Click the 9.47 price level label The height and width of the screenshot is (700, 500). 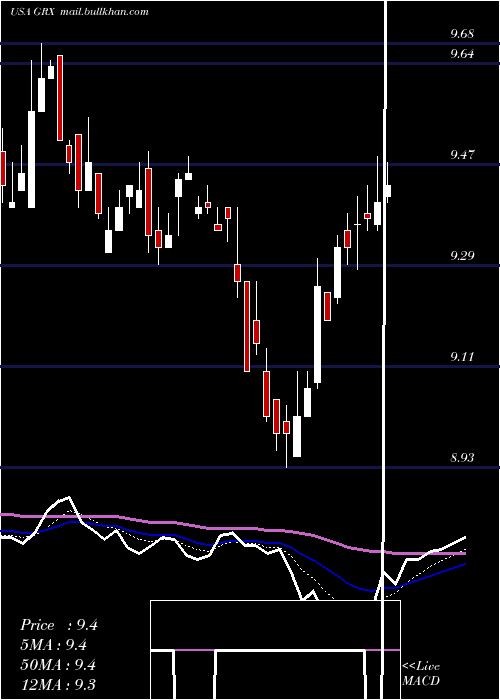tap(462, 155)
